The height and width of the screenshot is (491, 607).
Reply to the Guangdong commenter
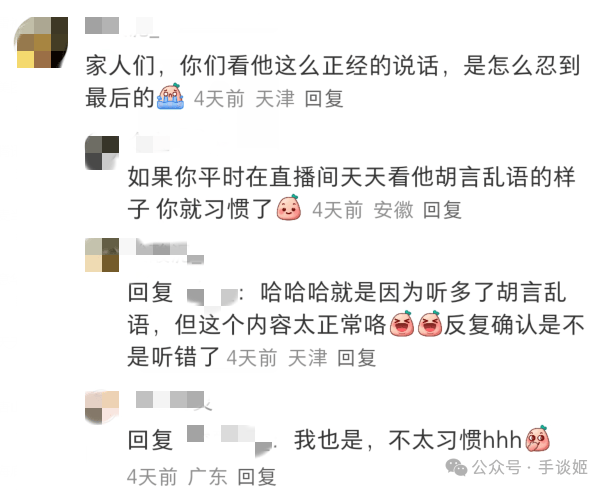coord(257,477)
